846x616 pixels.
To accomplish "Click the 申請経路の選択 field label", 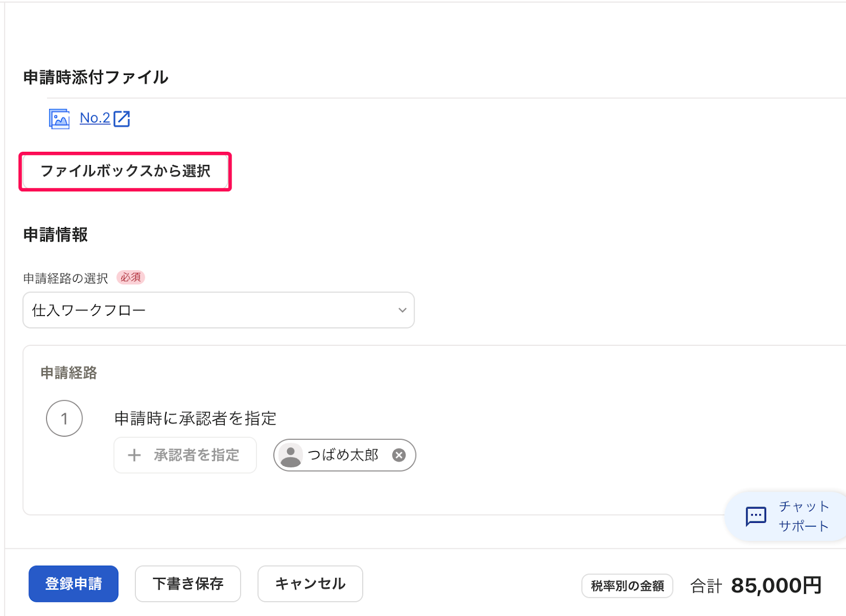I will pyautogui.click(x=66, y=278).
